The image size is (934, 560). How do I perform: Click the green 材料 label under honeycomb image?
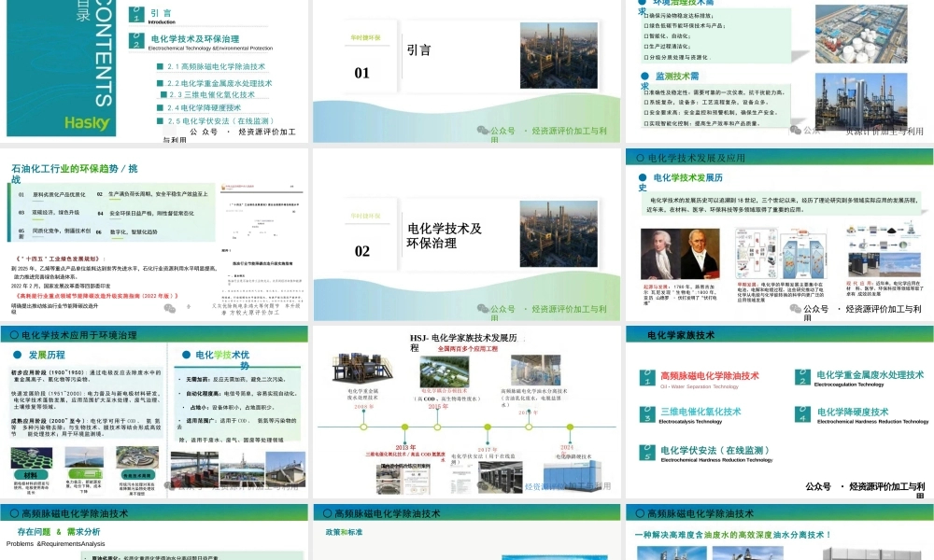pyautogui.click(x=31, y=475)
